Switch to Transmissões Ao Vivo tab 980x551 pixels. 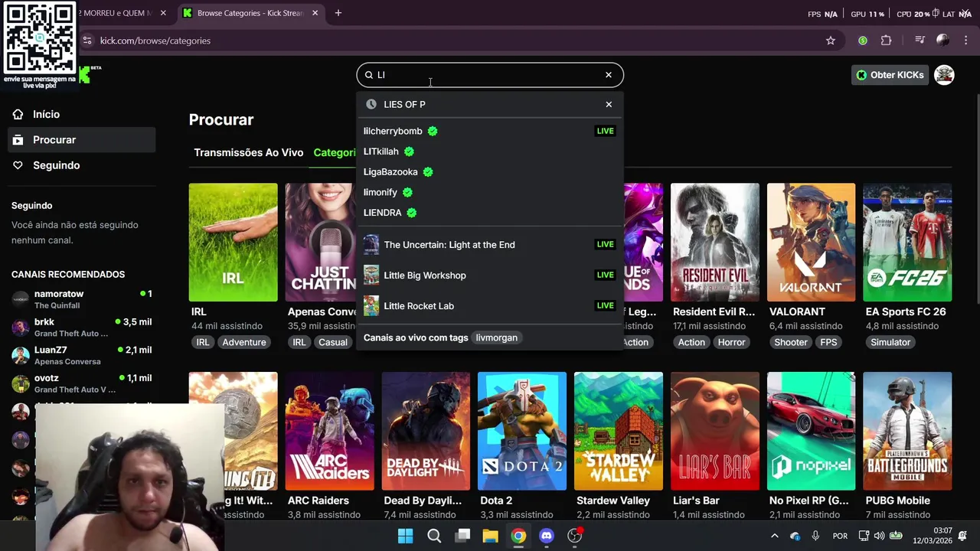pos(248,152)
